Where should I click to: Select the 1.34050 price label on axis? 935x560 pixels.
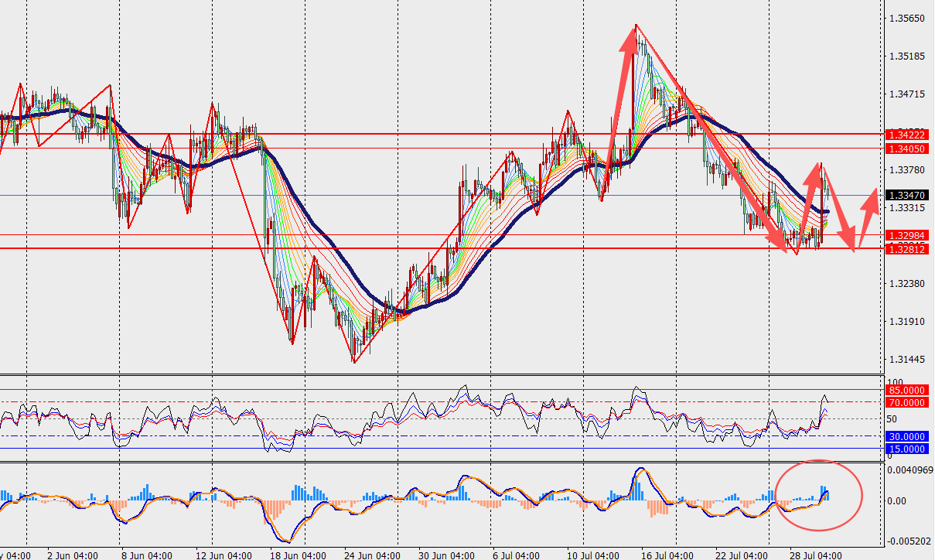907,149
